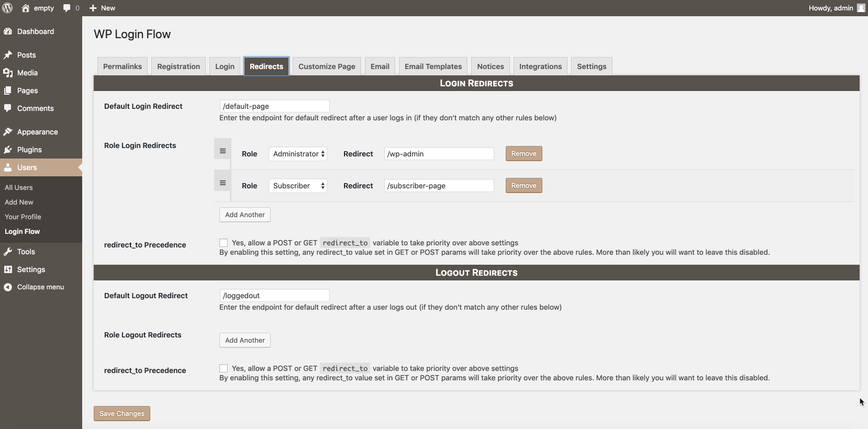Remove the Subscriber redirect rule

(524, 186)
